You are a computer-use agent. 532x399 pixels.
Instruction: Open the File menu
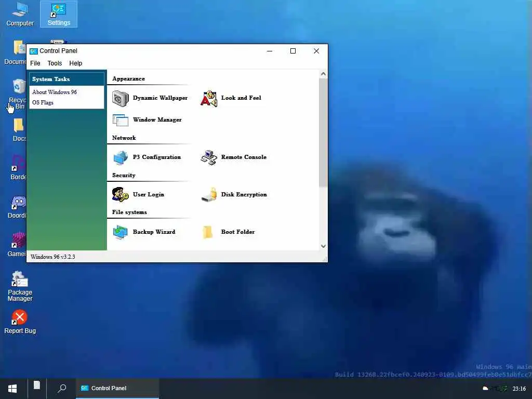pyautogui.click(x=35, y=63)
